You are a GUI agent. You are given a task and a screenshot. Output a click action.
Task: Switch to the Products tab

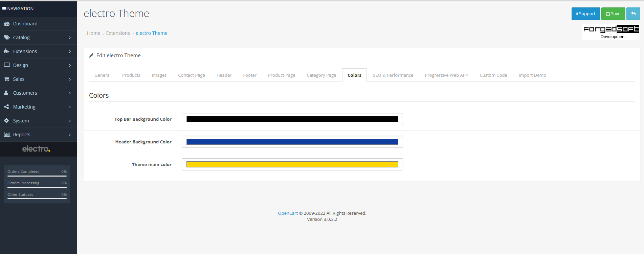131,75
